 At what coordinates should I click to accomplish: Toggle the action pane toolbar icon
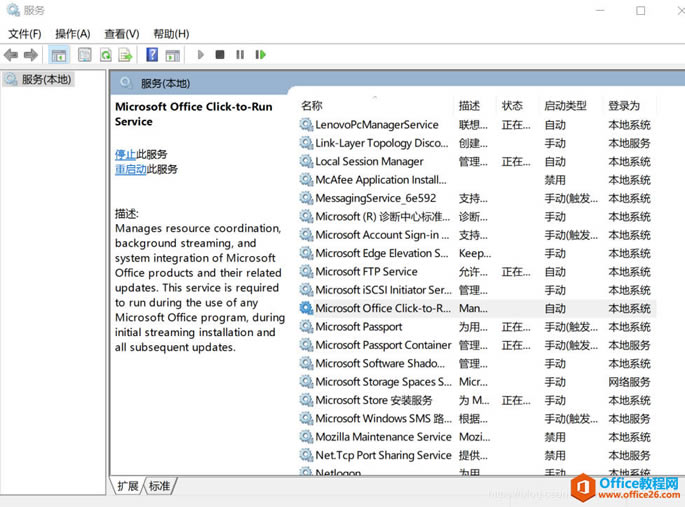[x=173, y=55]
